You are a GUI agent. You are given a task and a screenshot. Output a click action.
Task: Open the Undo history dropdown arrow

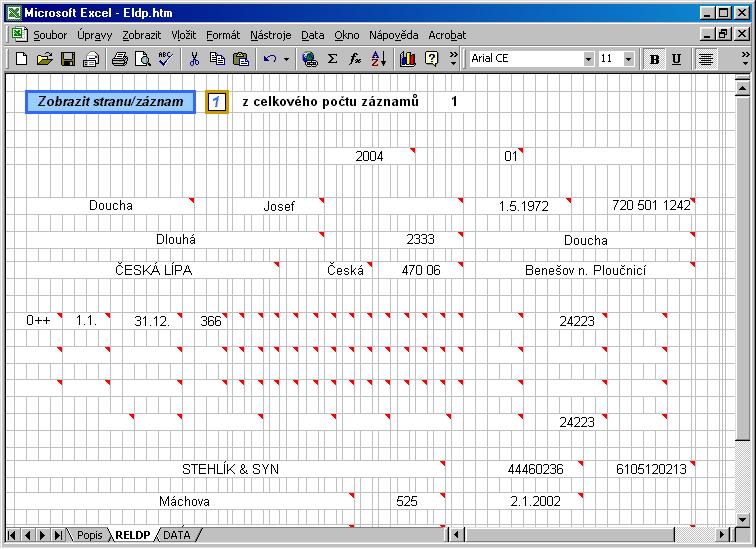tap(286, 59)
